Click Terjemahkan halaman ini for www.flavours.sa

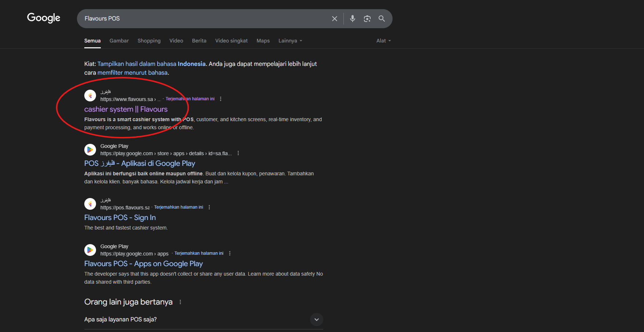190,99
